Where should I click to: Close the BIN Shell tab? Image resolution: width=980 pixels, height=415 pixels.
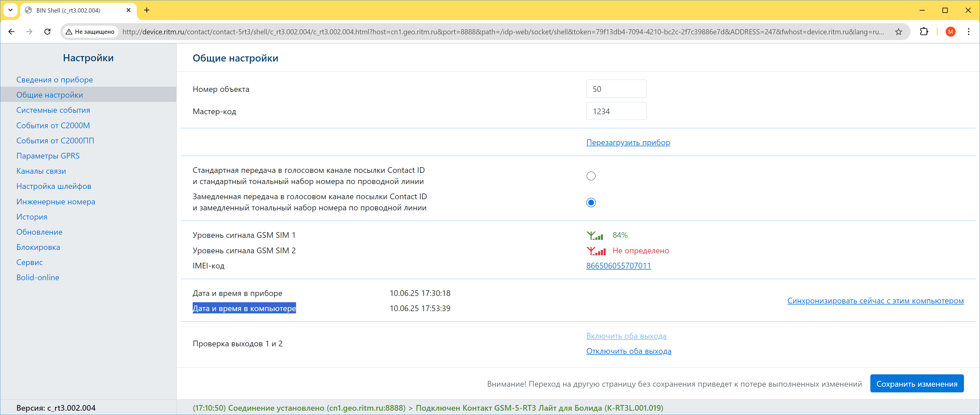(129, 10)
